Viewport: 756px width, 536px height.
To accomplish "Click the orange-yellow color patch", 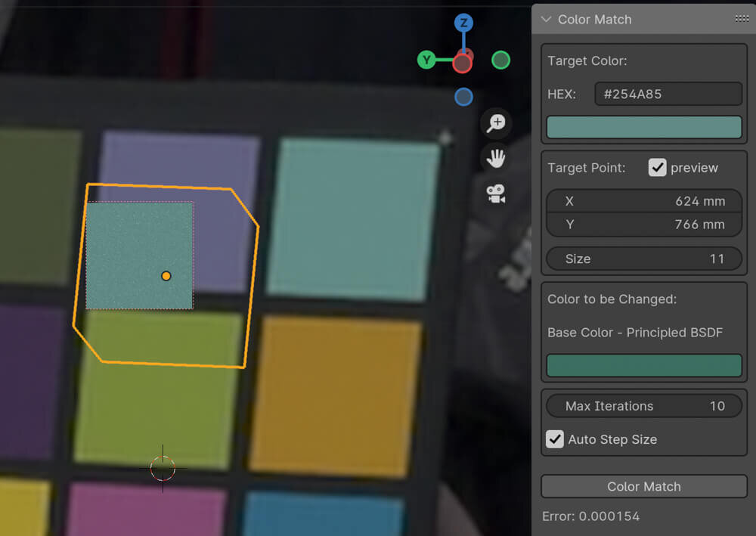I will 336,396.
